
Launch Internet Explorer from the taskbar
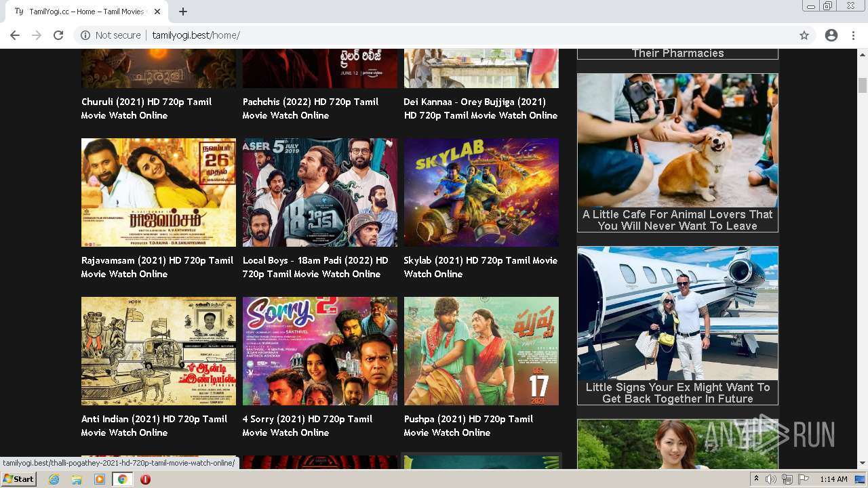[54, 479]
